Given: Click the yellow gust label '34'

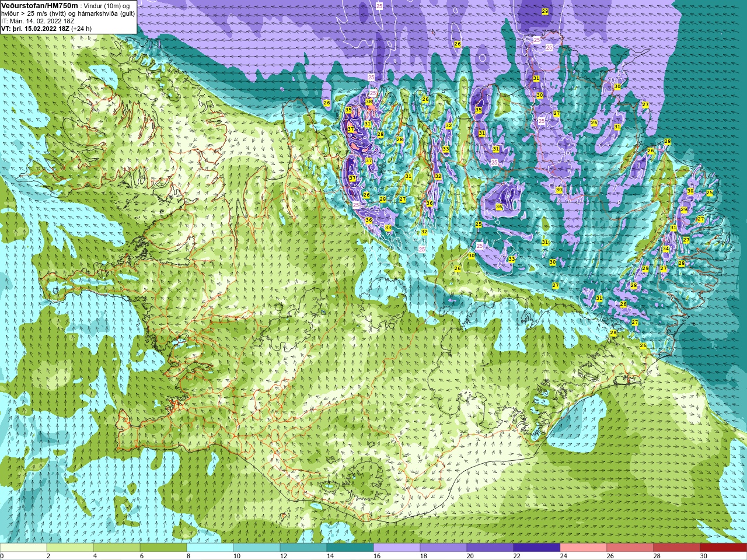Looking at the screenshot, I should [666, 249].
